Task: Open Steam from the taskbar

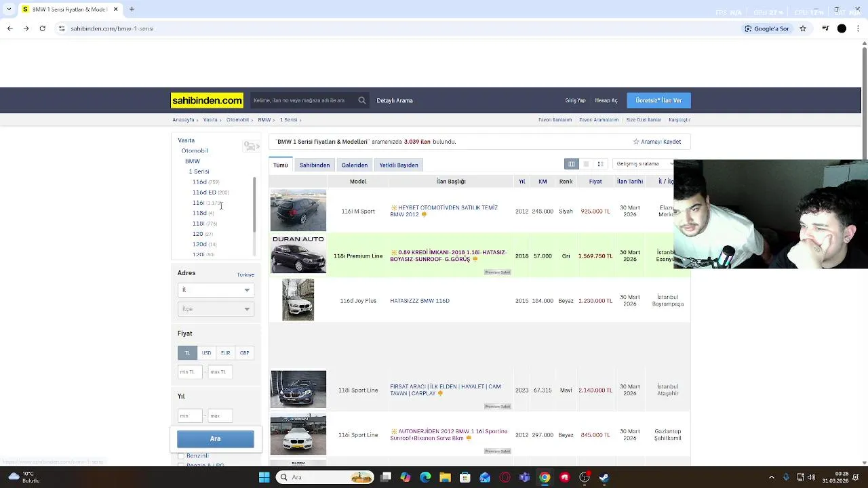Action: (x=604, y=477)
